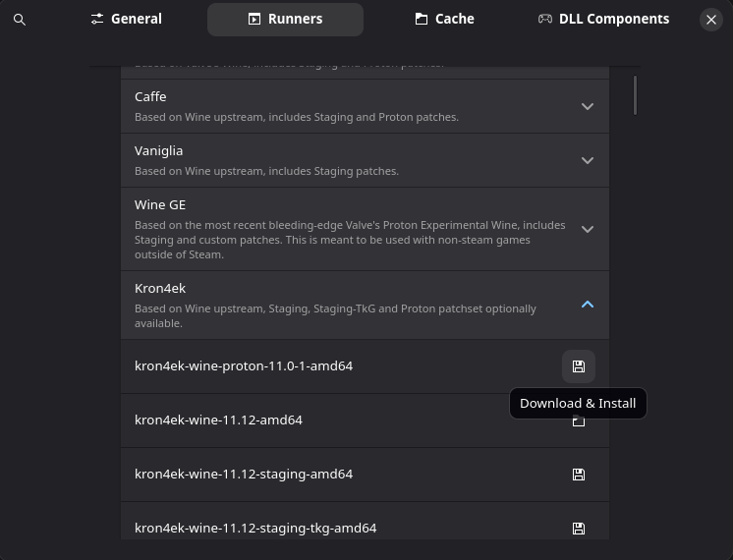
Task: Download kron4ek-wine-proton-11.0-1-amd64 via save icon
Action: [579, 366]
